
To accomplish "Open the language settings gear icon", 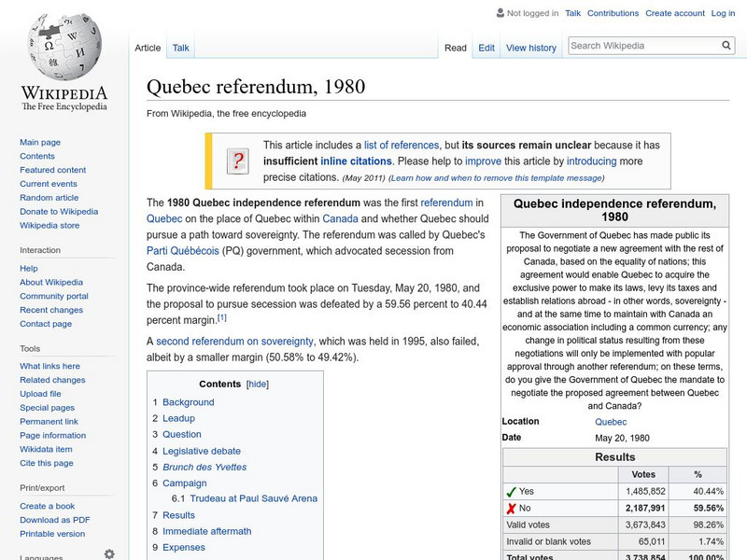I will [x=109, y=553].
